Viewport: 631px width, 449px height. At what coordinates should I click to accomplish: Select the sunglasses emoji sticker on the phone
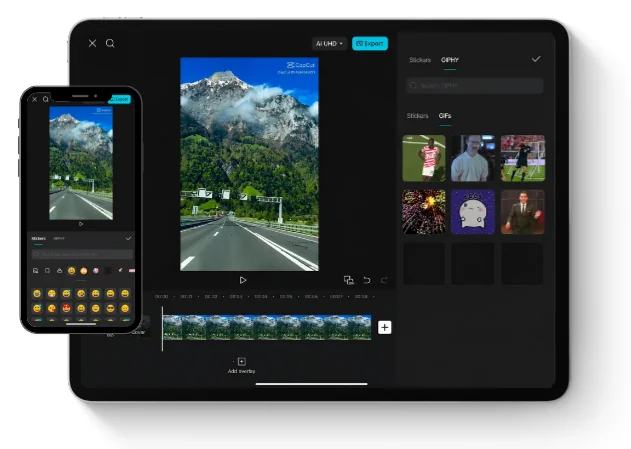(110, 308)
